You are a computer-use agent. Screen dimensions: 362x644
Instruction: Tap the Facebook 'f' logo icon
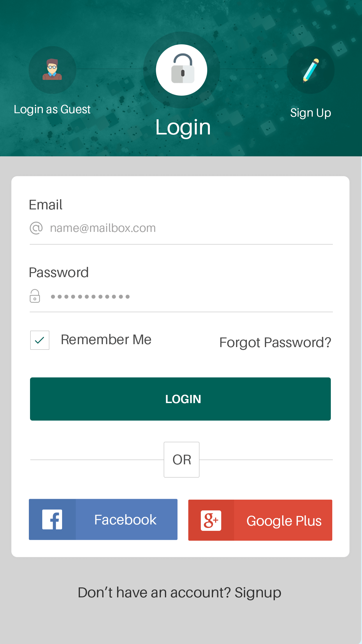(52, 519)
